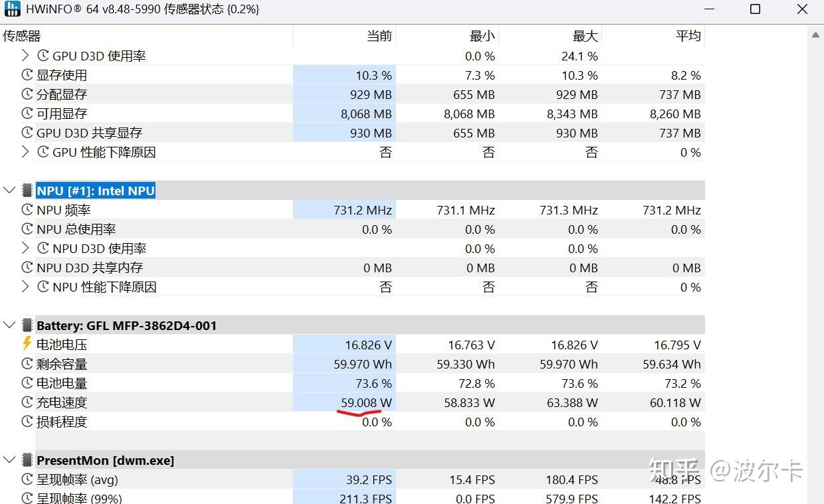
Task: Collapse the Battery sensor group
Action: [9, 325]
